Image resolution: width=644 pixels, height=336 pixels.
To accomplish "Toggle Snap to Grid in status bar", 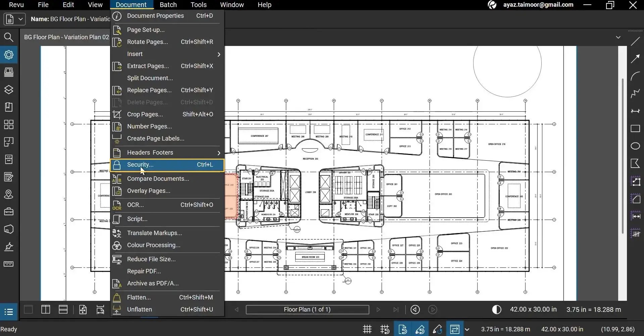I will (x=385, y=329).
